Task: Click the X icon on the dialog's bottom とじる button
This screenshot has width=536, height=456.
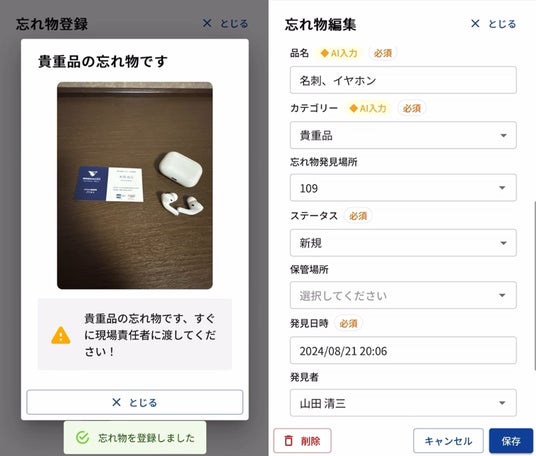Action: pyautogui.click(x=117, y=402)
